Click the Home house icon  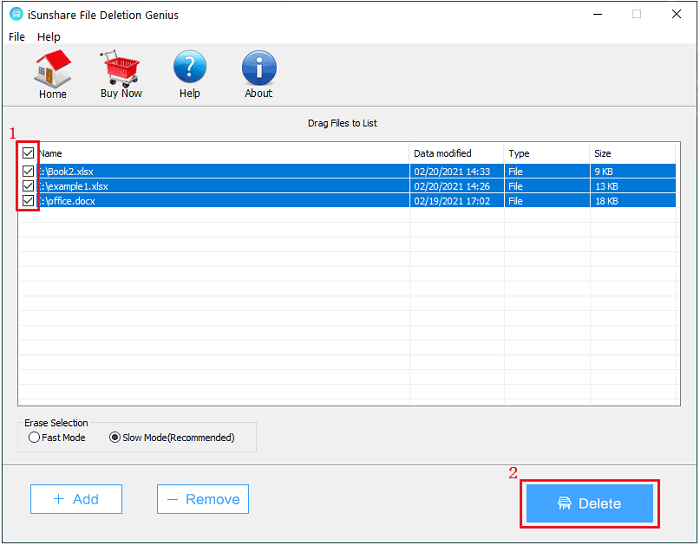coord(53,68)
